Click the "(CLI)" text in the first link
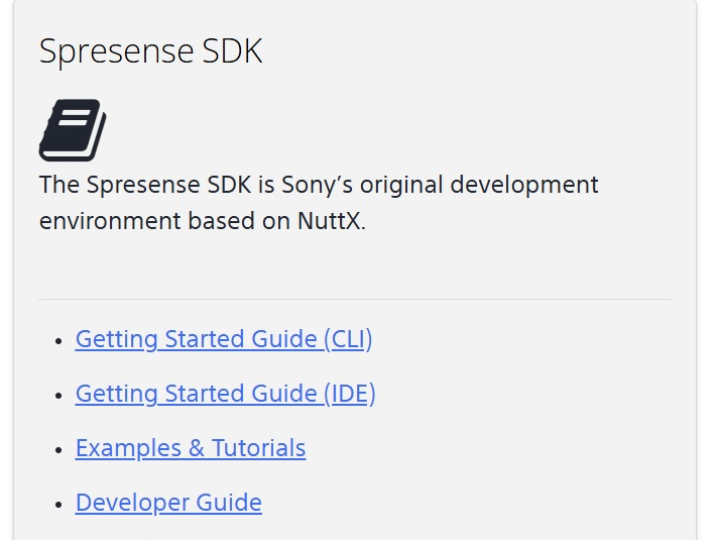 point(347,339)
